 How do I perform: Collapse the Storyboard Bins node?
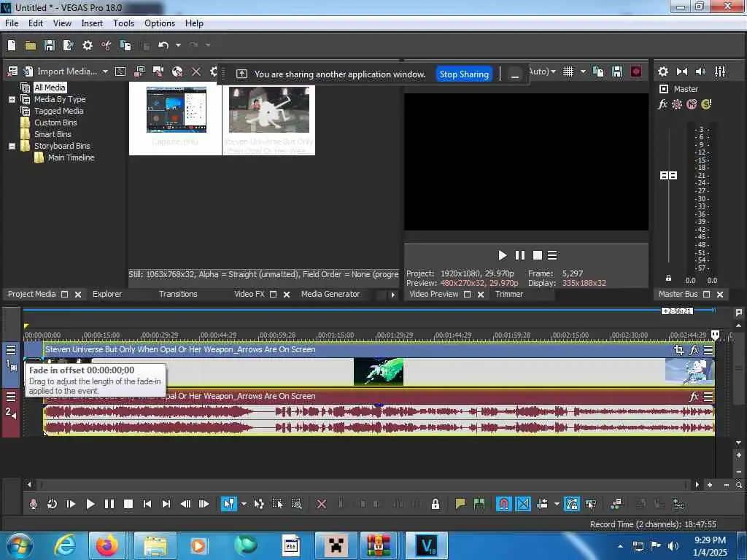point(12,146)
